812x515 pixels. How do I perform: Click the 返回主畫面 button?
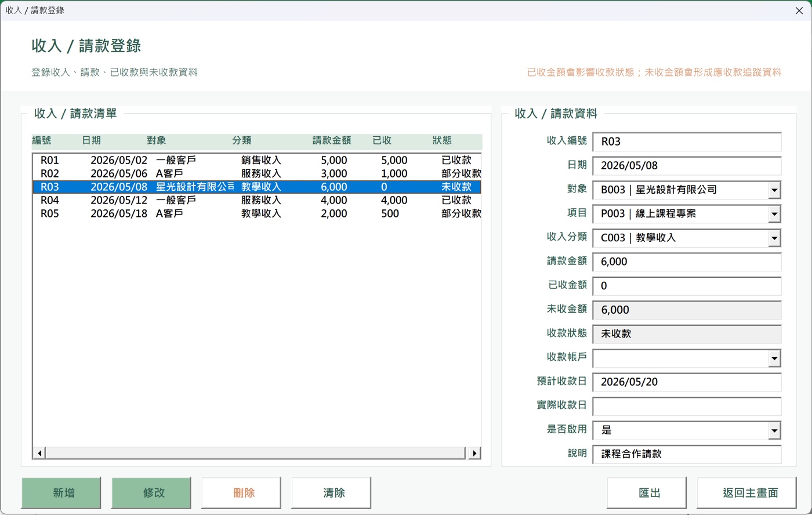pyautogui.click(x=748, y=493)
